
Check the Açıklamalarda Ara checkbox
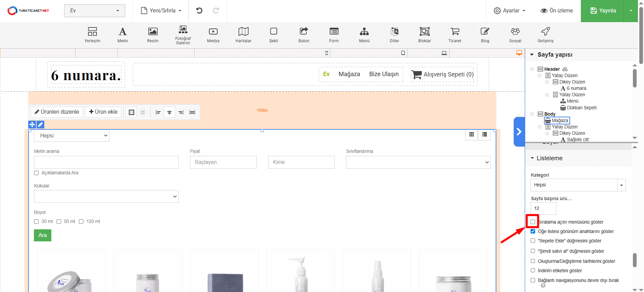(37, 173)
